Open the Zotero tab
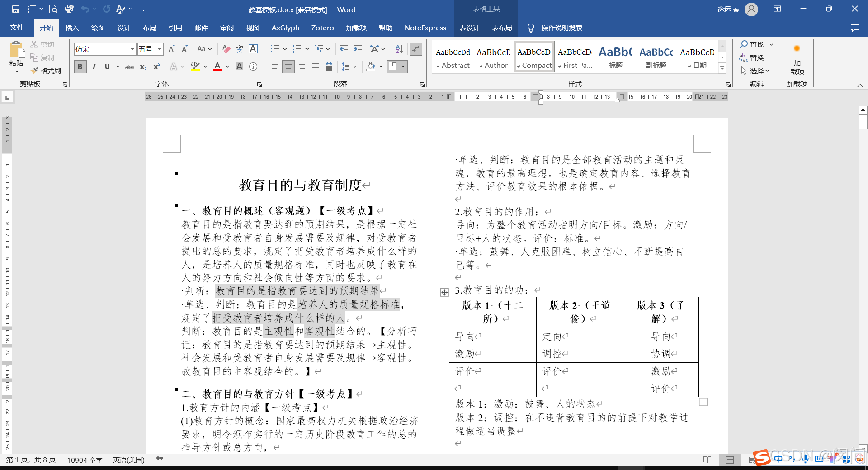Screen dimensions: 868x470 (322, 28)
